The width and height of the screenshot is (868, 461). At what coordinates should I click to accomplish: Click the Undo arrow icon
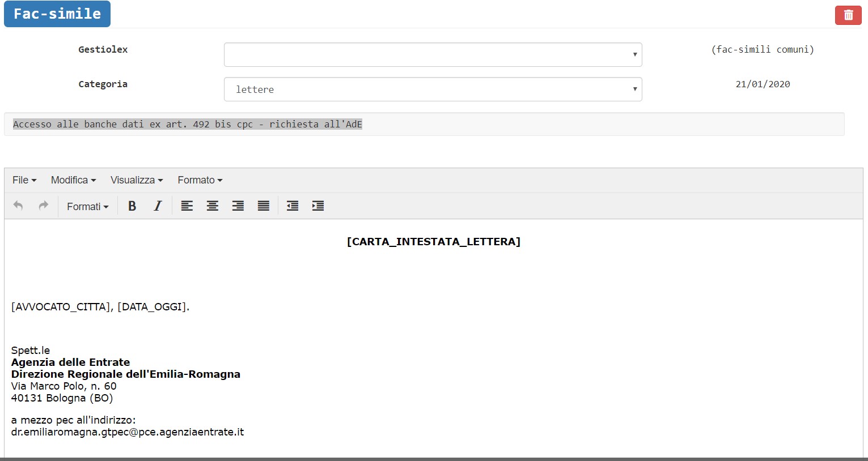click(x=18, y=206)
